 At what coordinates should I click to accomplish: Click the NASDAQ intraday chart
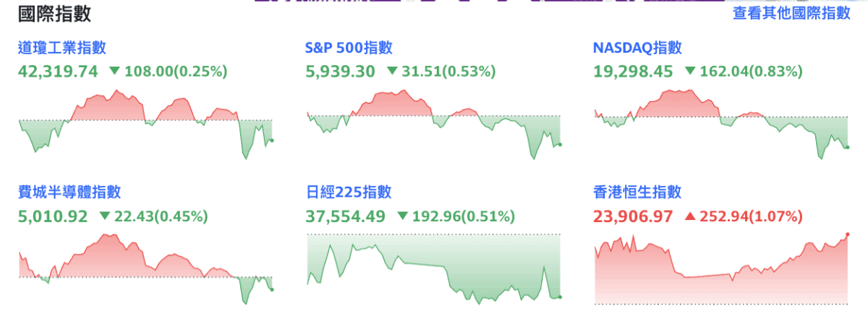click(720, 124)
